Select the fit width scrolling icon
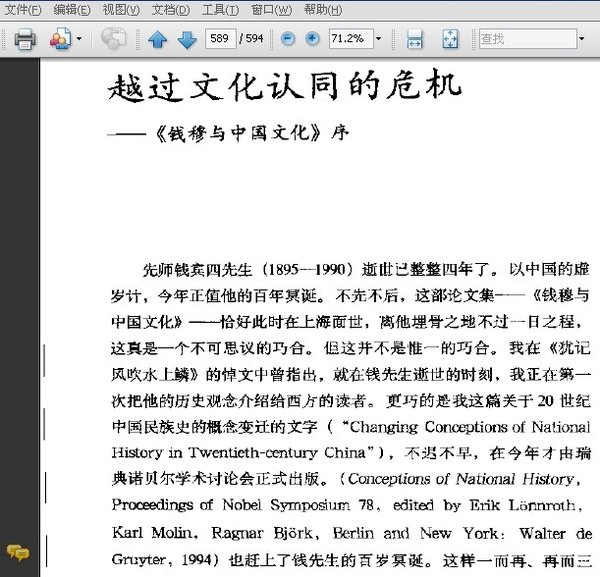Viewport: 600px width, 577px height. click(415, 39)
